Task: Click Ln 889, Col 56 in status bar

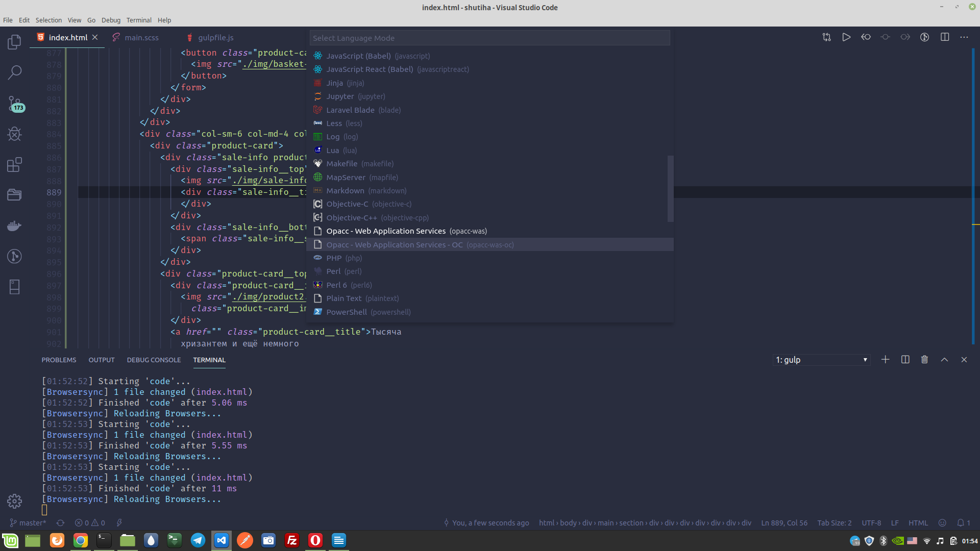Action: tap(785, 523)
